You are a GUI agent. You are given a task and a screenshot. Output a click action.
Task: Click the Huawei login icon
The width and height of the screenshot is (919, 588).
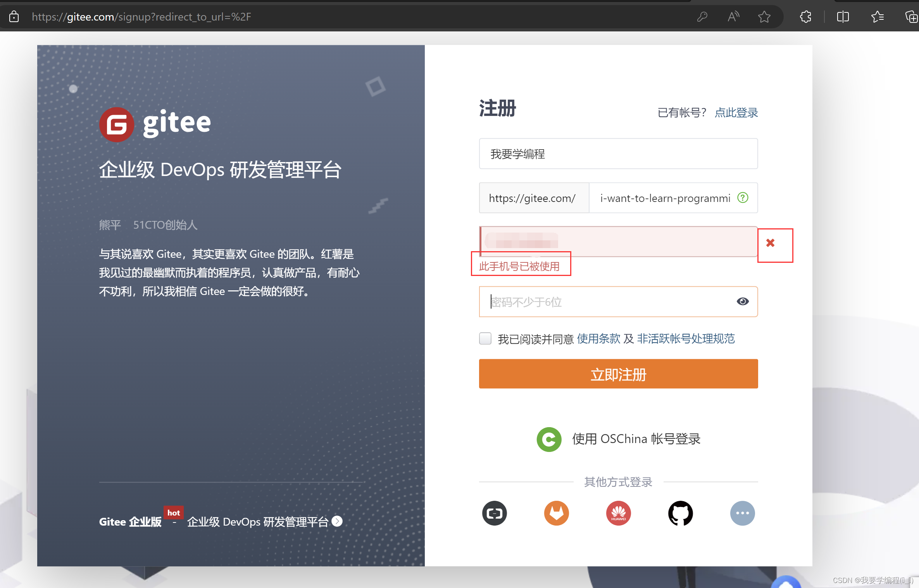pos(618,513)
